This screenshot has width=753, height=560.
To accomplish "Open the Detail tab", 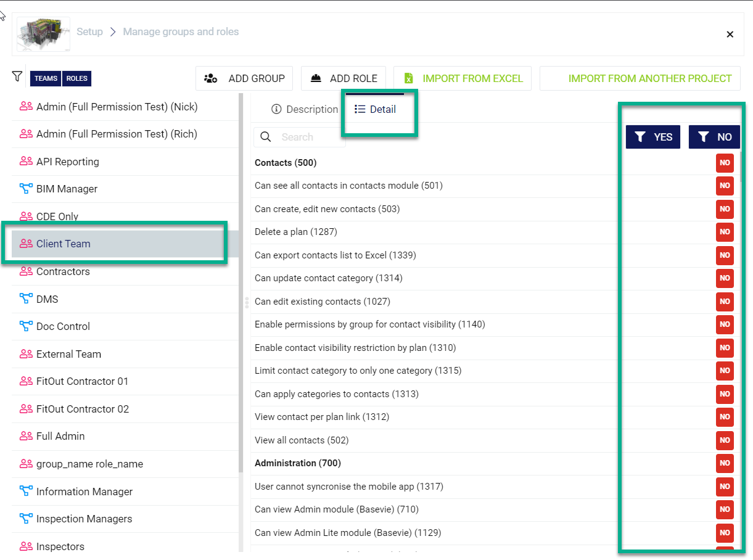I will pos(376,109).
